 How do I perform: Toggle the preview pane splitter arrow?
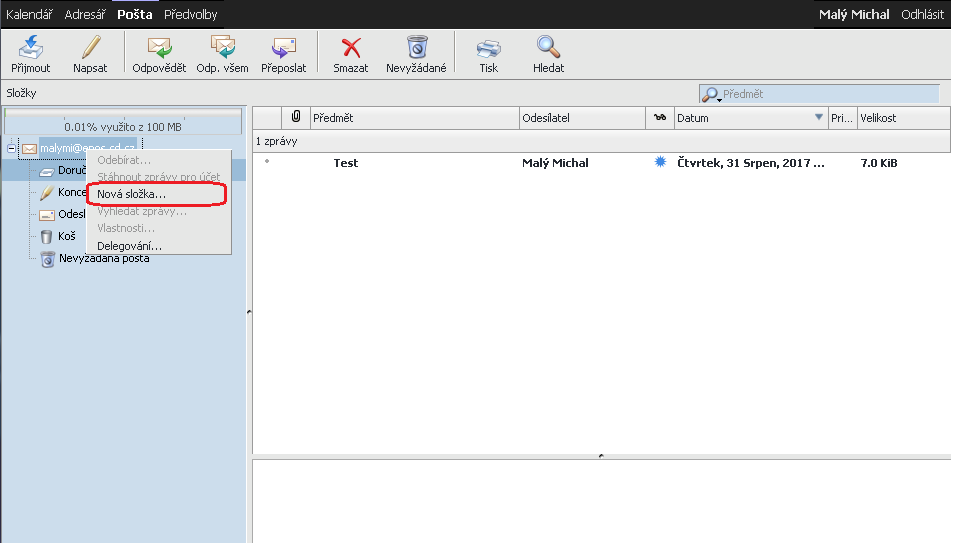[601, 455]
